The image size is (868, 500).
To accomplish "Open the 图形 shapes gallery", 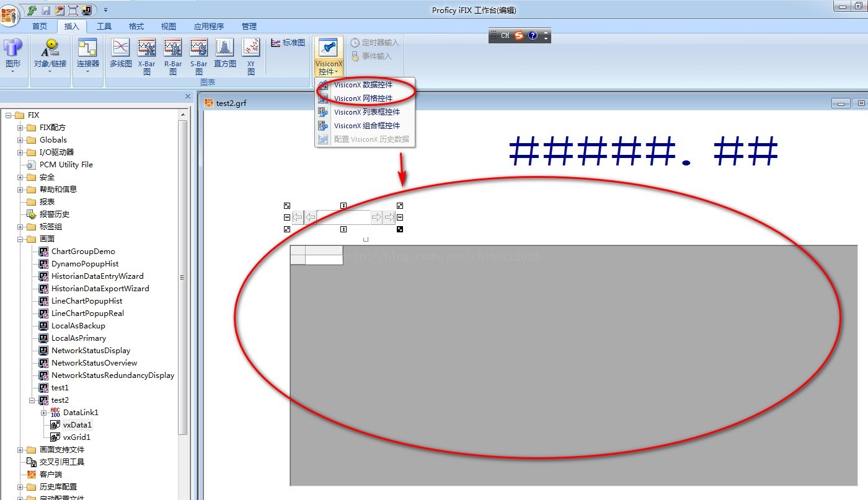I will coord(13,57).
